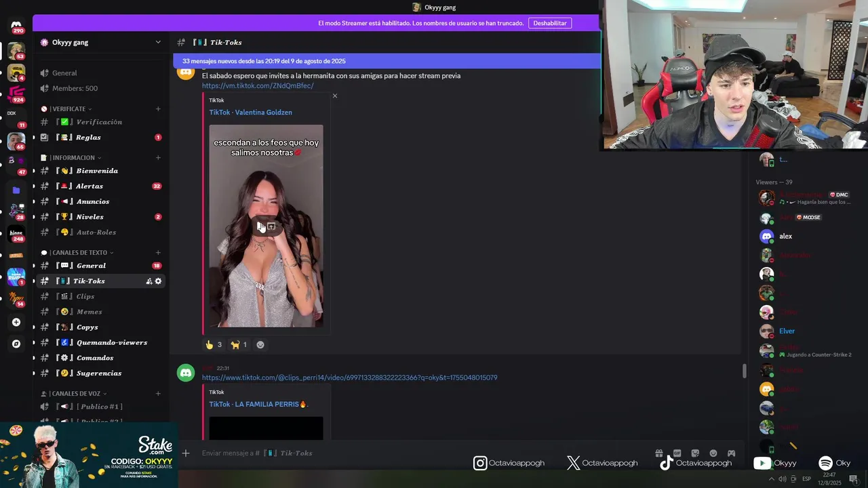Click Add a Server plus icon
This screenshot has height=488, width=868.
coord(16,322)
